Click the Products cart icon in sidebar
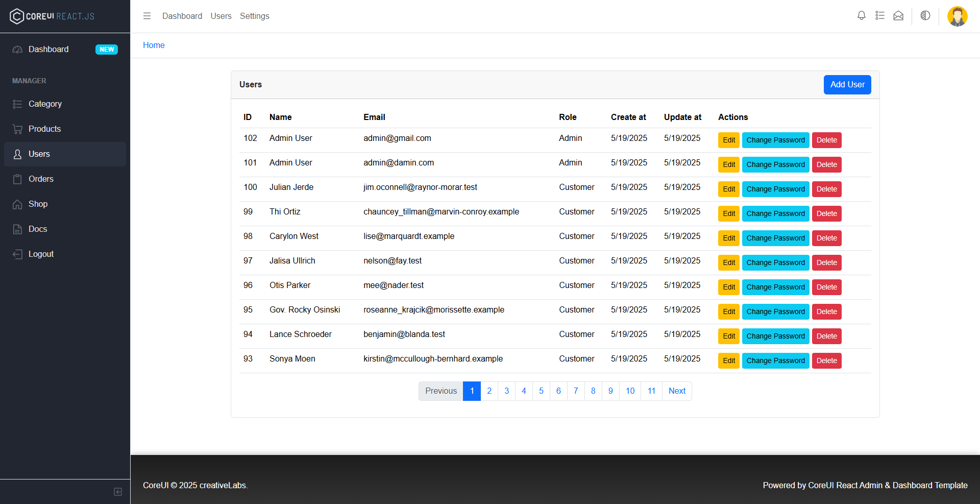Image resolution: width=980 pixels, height=504 pixels. (17, 129)
